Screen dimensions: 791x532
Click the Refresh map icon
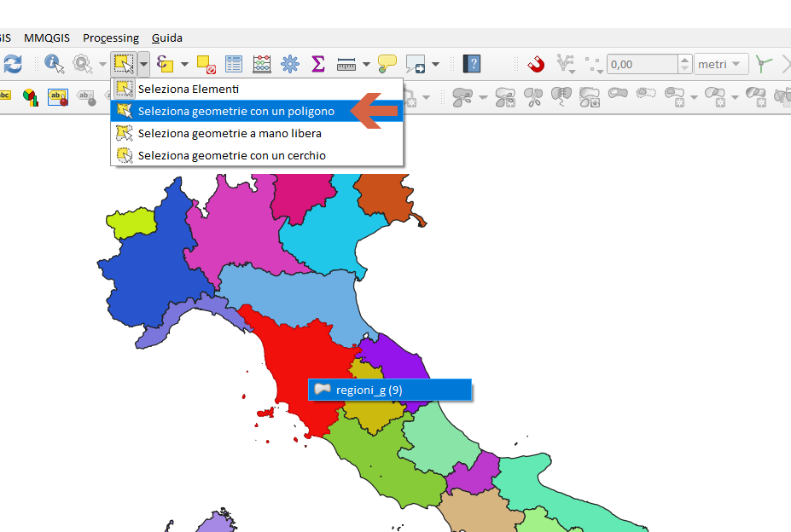point(12,64)
